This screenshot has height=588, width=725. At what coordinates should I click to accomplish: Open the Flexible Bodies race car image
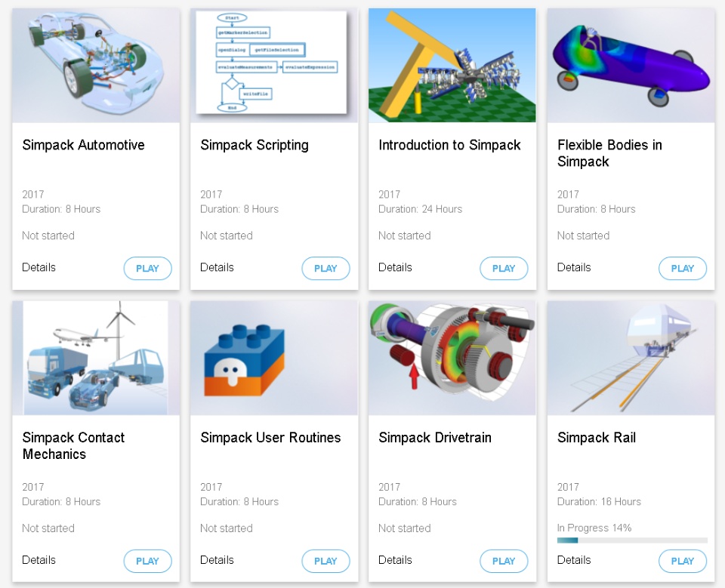(631, 65)
